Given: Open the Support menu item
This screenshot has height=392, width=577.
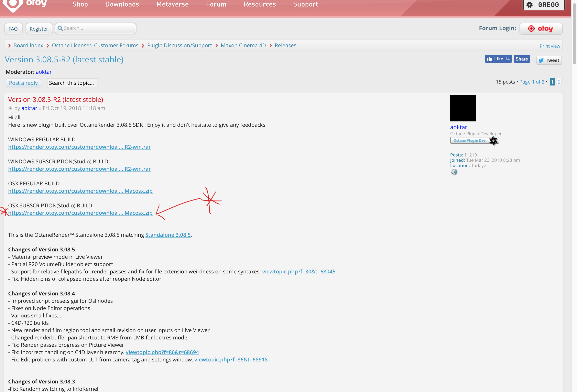Looking at the screenshot, I should (305, 4).
